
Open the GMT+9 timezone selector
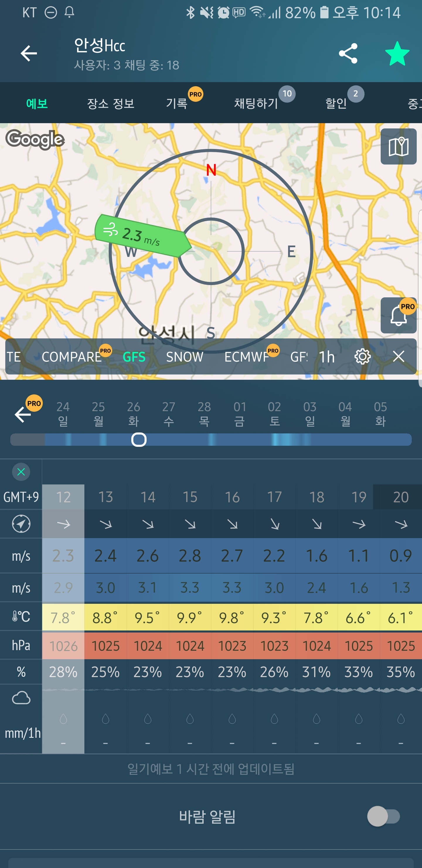pyautogui.click(x=21, y=497)
